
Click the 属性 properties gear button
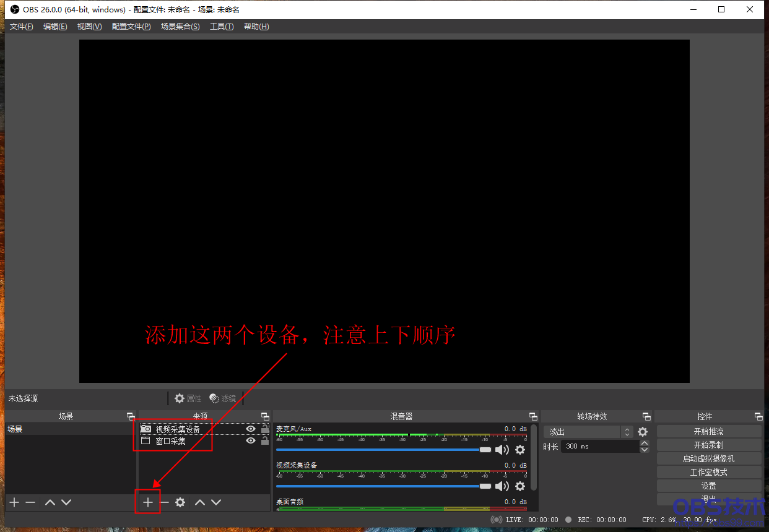click(188, 398)
